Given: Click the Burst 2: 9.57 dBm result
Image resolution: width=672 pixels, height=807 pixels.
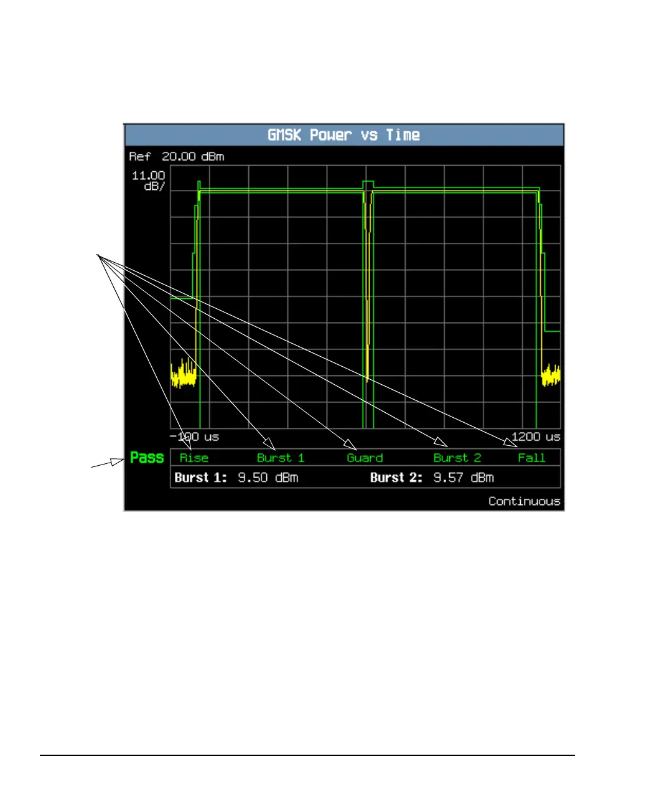Looking at the screenshot, I should [432, 478].
